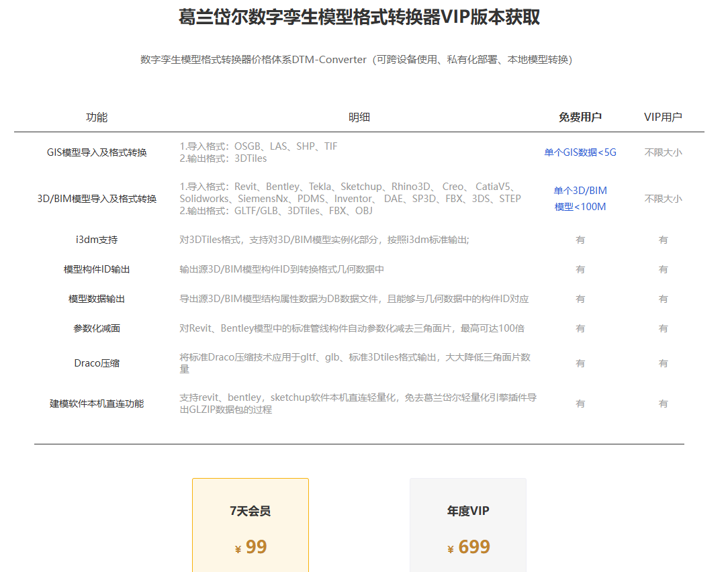Click the DTM-Converter subtitle line
The height and width of the screenshot is (572, 728).
tap(356, 60)
